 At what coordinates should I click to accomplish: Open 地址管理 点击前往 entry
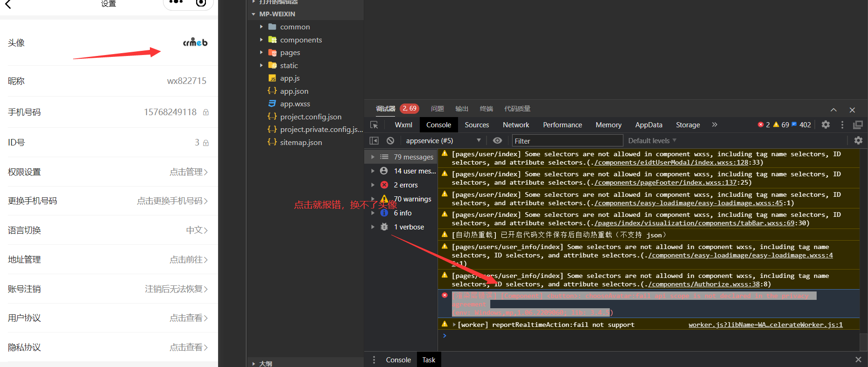click(x=109, y=259)
